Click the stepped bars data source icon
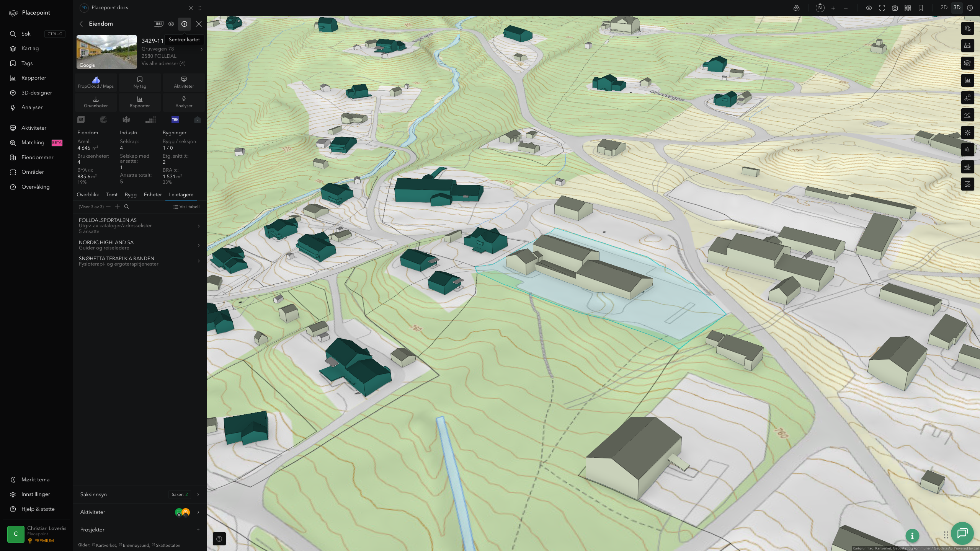980x551 pixels. [x=151, y=120]
